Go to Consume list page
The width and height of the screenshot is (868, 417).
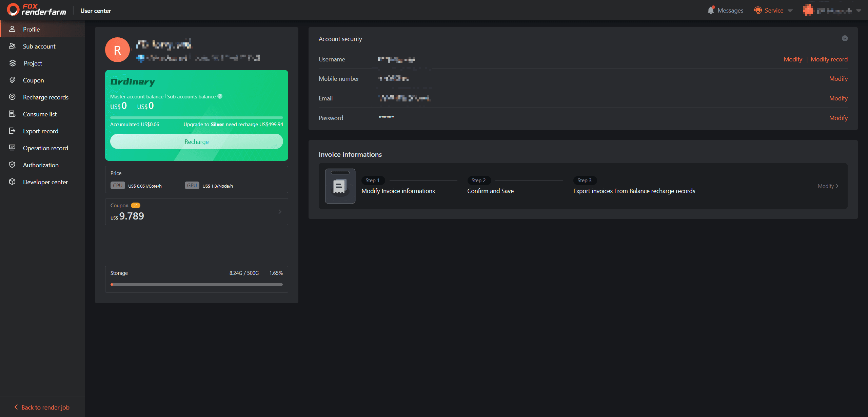[40, 114]
